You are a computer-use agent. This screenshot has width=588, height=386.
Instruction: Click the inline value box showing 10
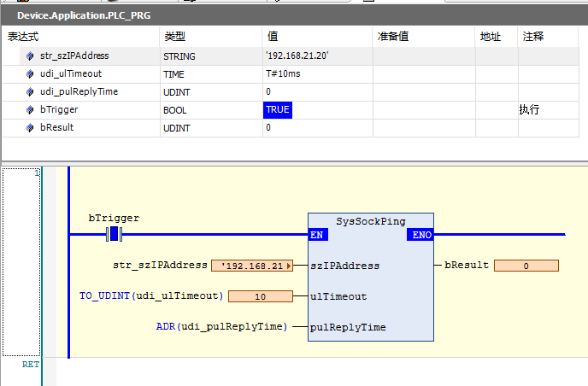tap(260, 296)
